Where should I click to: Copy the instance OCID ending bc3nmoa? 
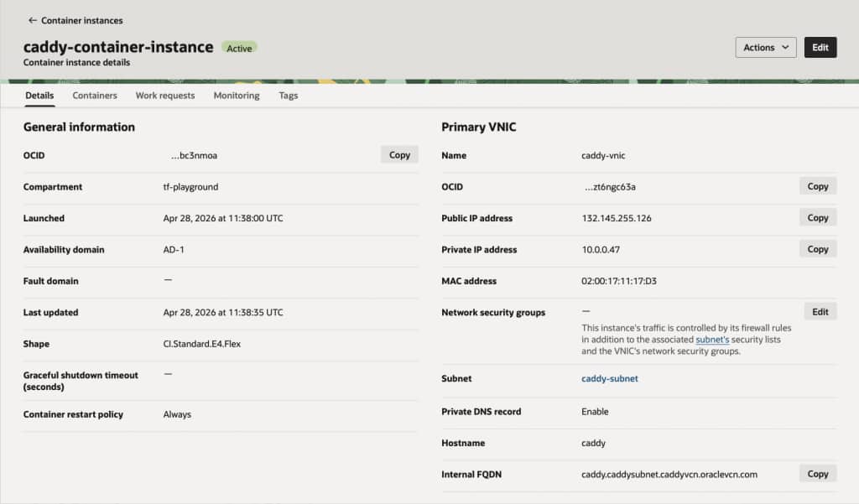[x=399, y=155]
